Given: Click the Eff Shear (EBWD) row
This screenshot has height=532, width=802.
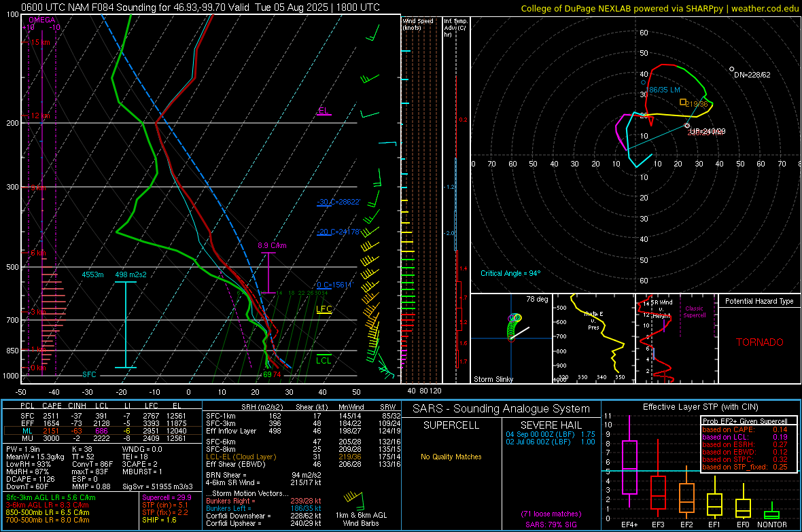Looking at the screenshot, I should click(x=303, y=465).
